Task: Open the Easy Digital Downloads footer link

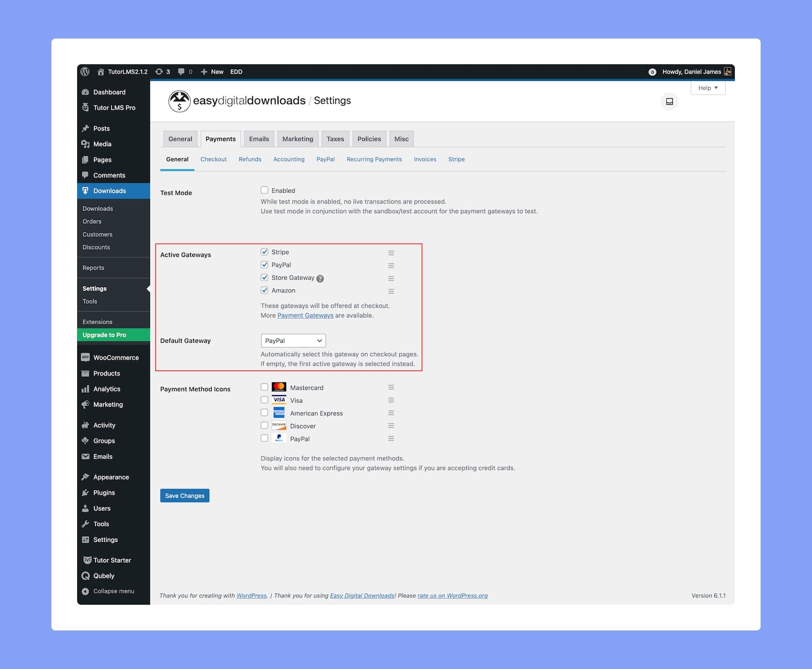Action: point(362,596)
